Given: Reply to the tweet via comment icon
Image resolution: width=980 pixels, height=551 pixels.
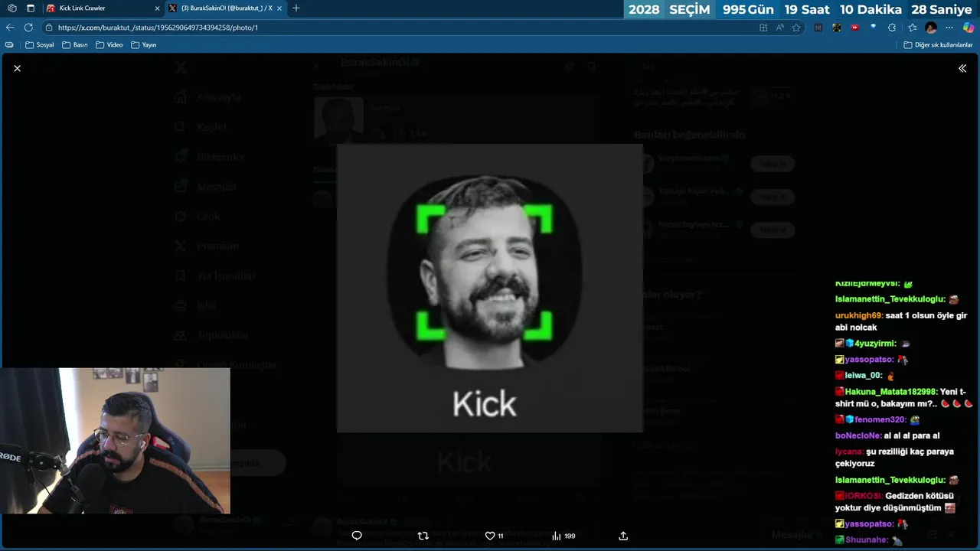Looking at the screenshot, I should 357,536.
